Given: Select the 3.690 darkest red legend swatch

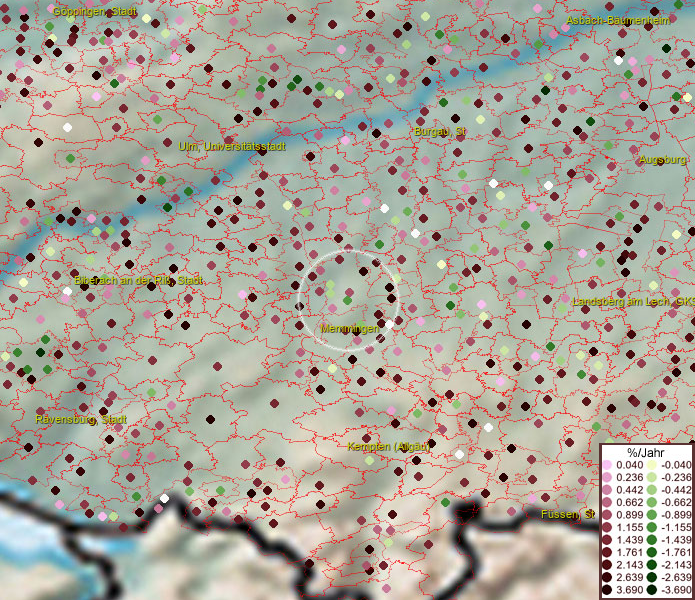Looking at the screenshot, I should [x=607, y=590].
